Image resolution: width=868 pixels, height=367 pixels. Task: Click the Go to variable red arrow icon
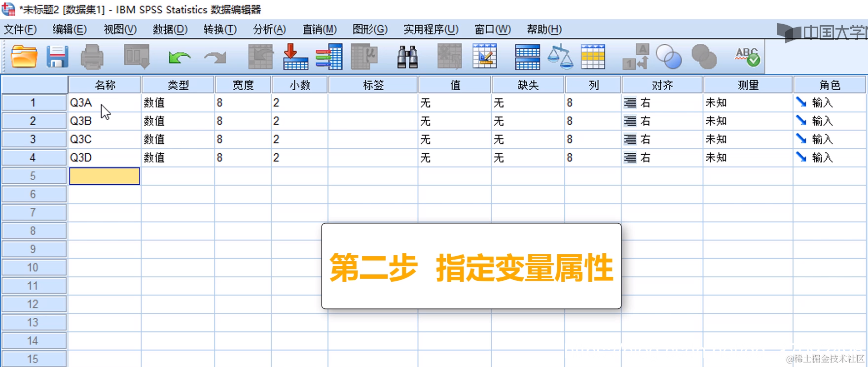click(295, 57)
